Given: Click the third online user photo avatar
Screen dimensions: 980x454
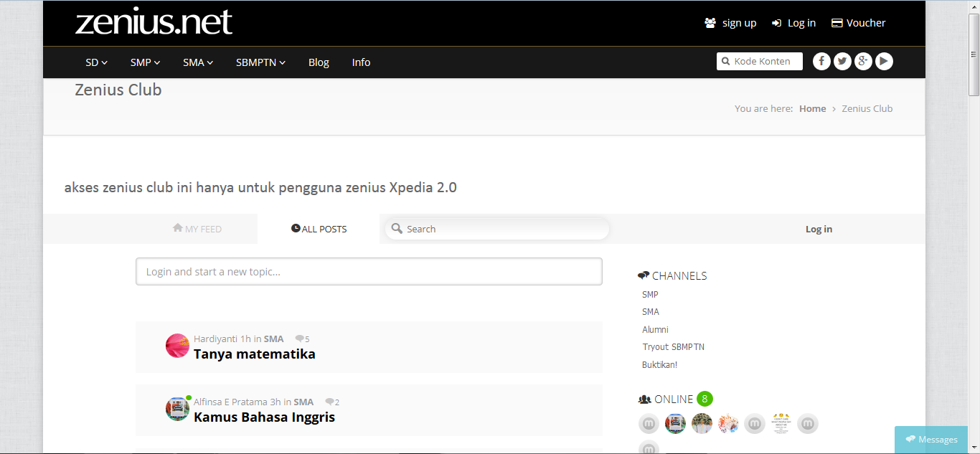Looking at the screenshot, I should pyautogui.click(x=702, y=424).
